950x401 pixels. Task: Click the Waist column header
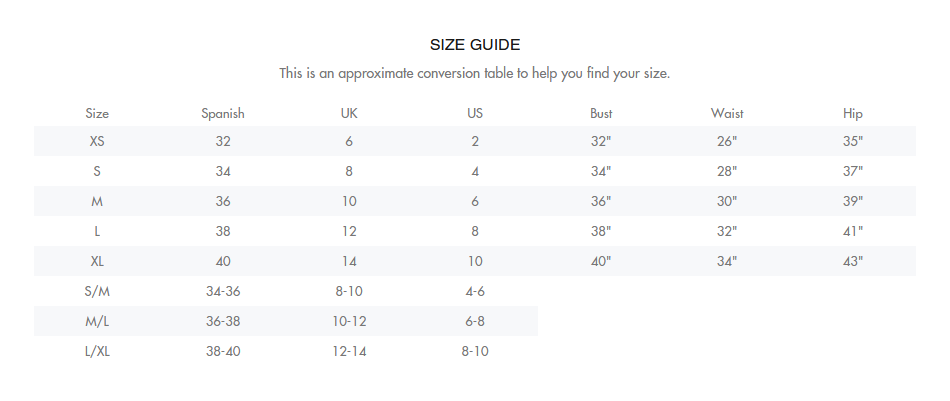(x=727, y=113)
